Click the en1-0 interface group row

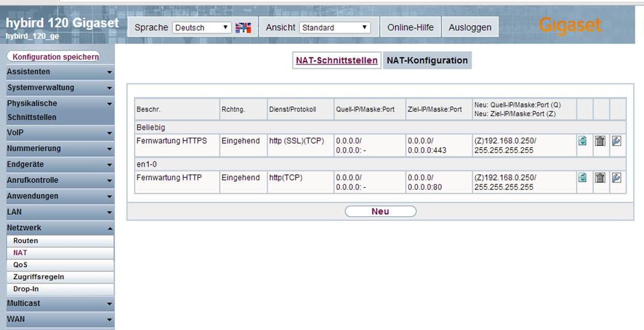pyautogui.click(x=380, y=164)
